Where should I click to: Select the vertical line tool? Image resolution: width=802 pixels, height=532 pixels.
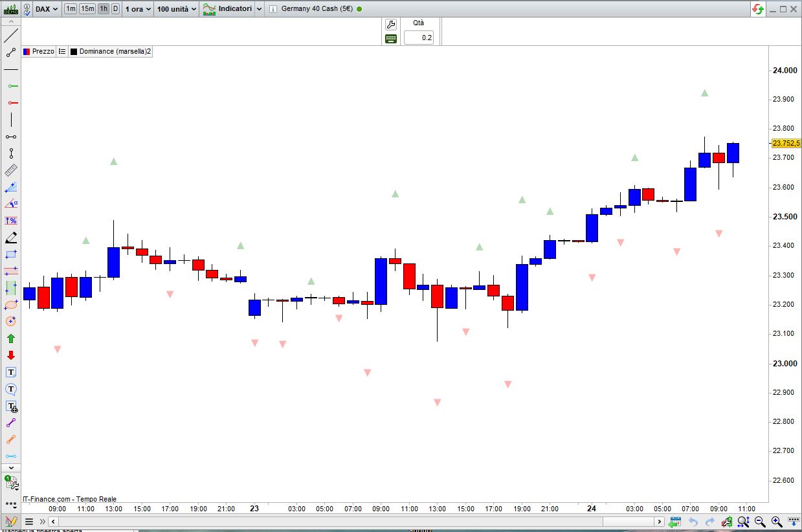[11, 120]
